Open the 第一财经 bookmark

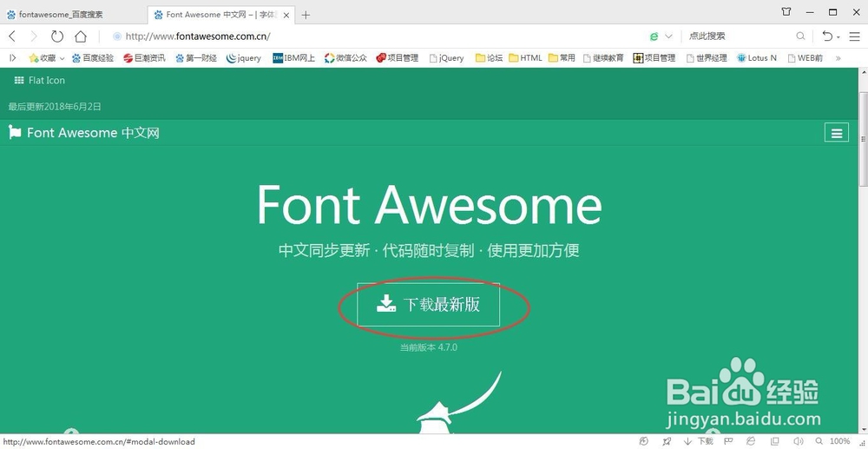click(x=196, y=57)
